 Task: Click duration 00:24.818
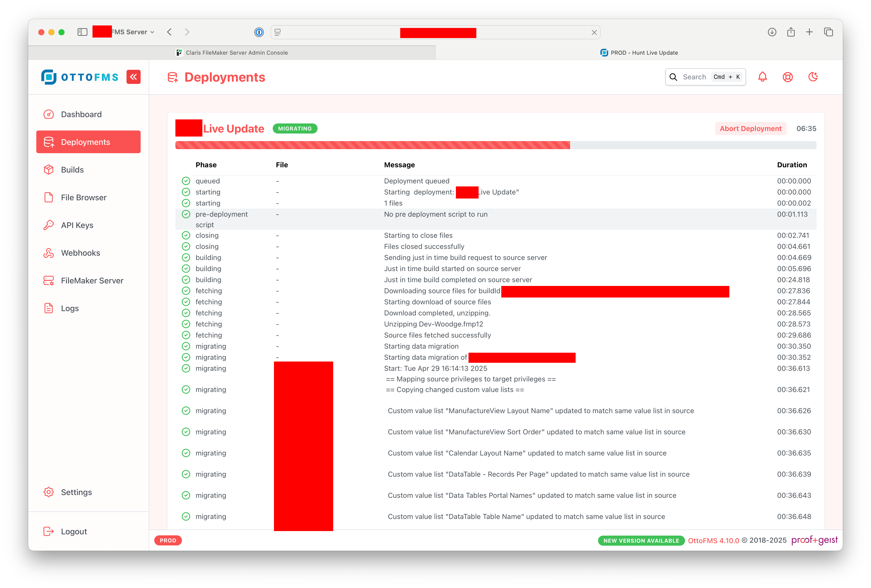[x=793, y=280]
